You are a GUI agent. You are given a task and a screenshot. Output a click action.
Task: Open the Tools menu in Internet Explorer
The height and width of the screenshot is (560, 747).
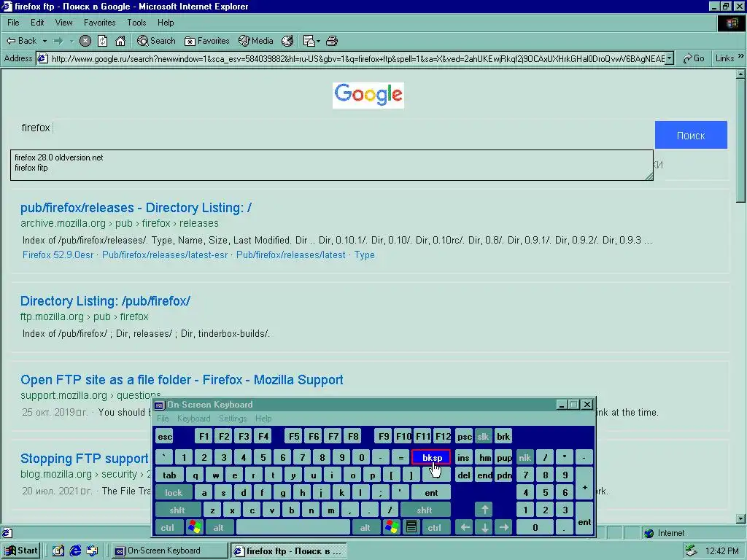tap(136, 23)
